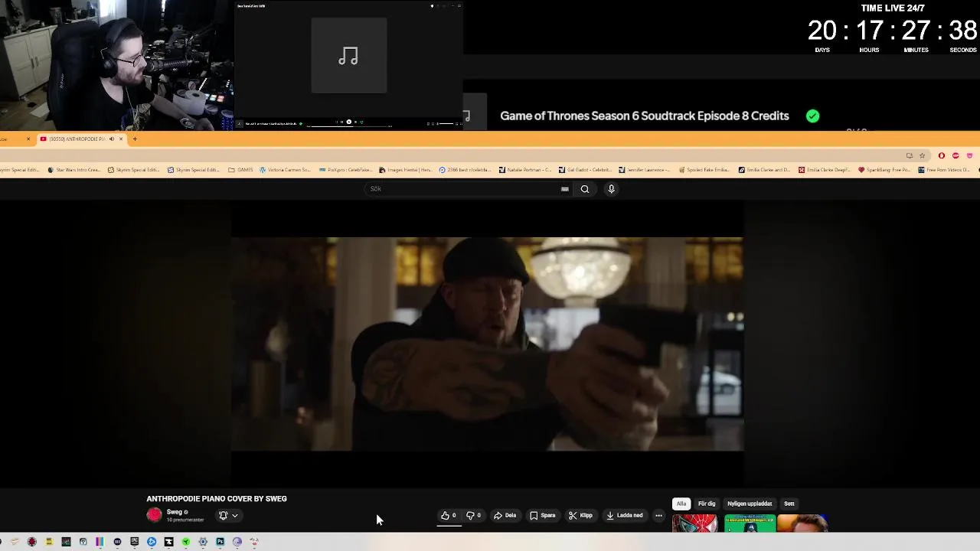Bookmark this page with the star icon
980x551 pixels.
[x=923, y=155]
